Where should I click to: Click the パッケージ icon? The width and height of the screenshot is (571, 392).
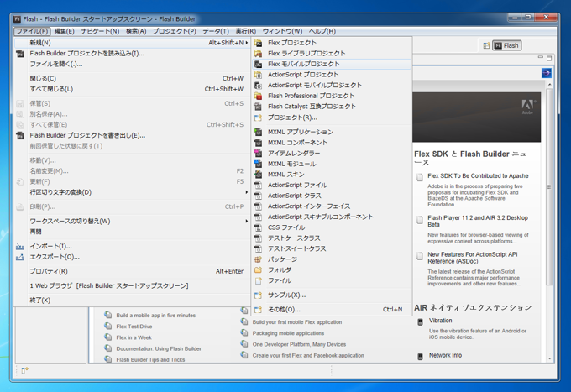point(258,259)
